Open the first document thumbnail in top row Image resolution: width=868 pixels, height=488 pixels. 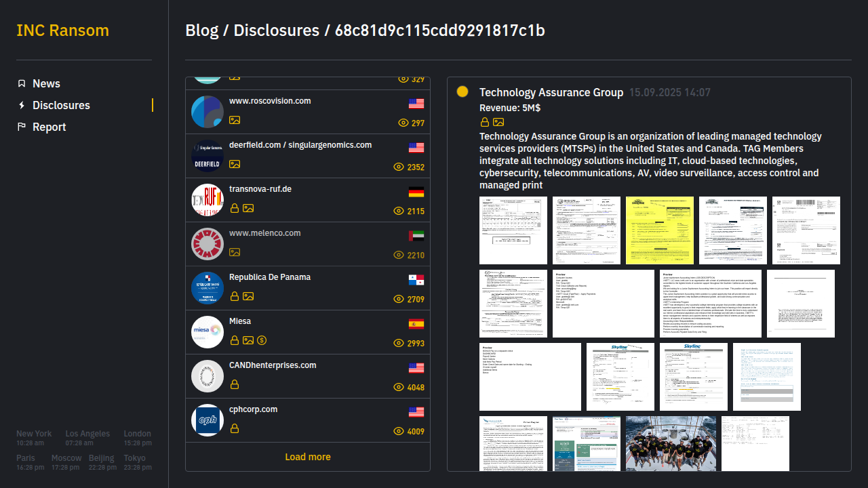click(513, 230)
